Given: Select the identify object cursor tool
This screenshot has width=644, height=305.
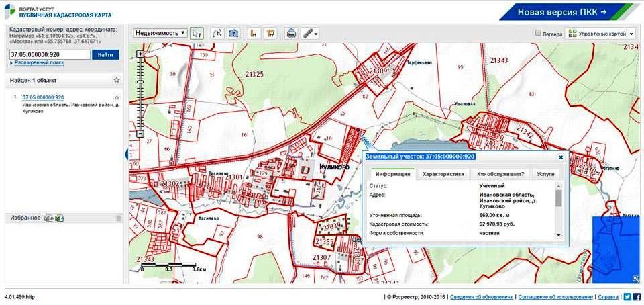Looking at the screenshot, I should point(197,34).
